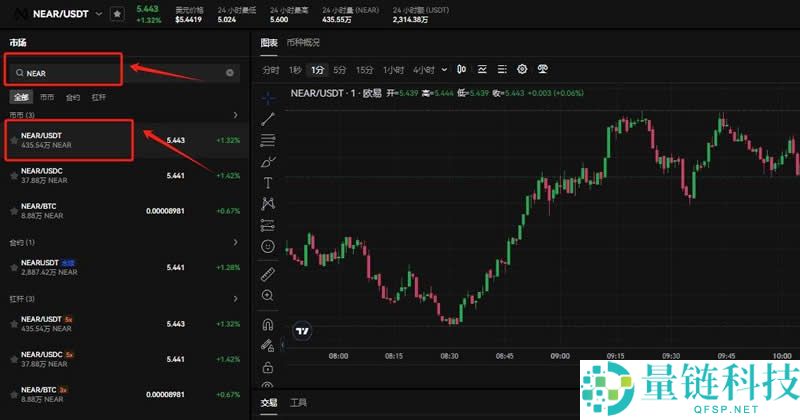
Task: Clear the NEAR search text
Action: tap(230, 73)
